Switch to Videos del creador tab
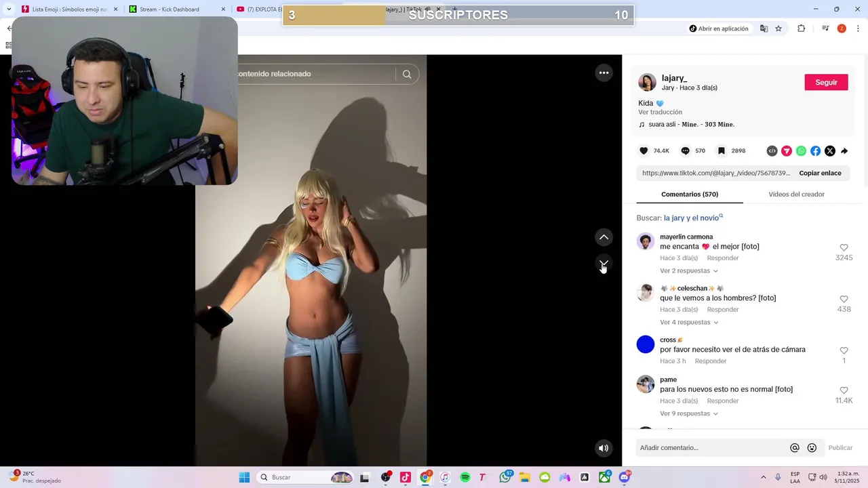 pos(796,195)
